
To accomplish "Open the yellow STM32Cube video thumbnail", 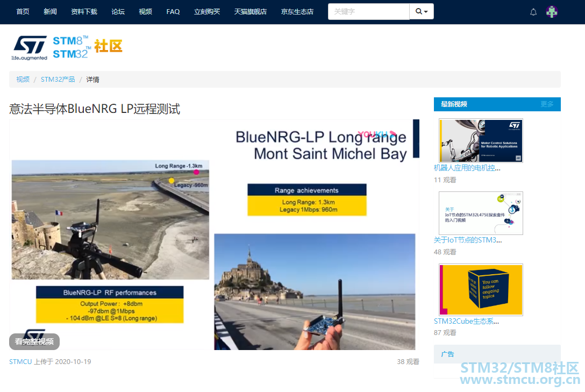I will (481, 289).
